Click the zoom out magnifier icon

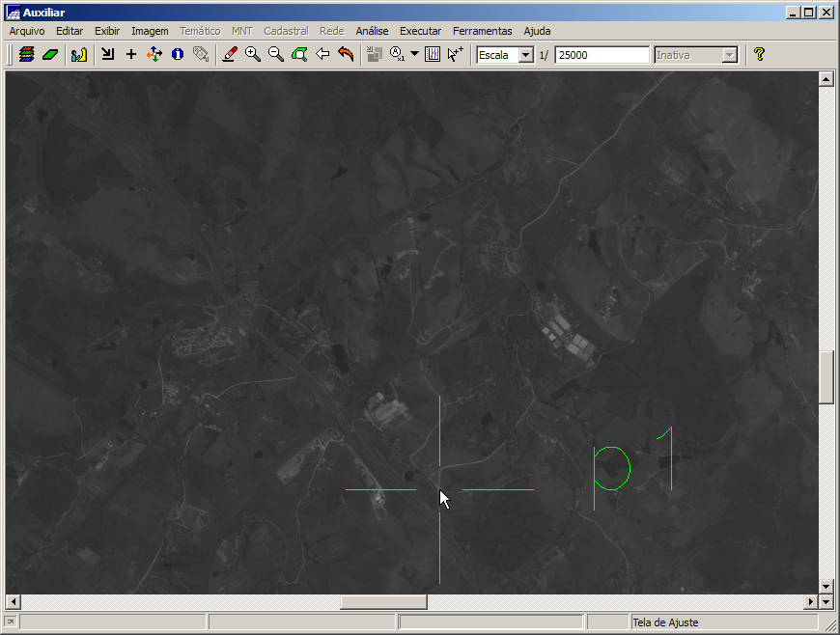coord(276,55)
